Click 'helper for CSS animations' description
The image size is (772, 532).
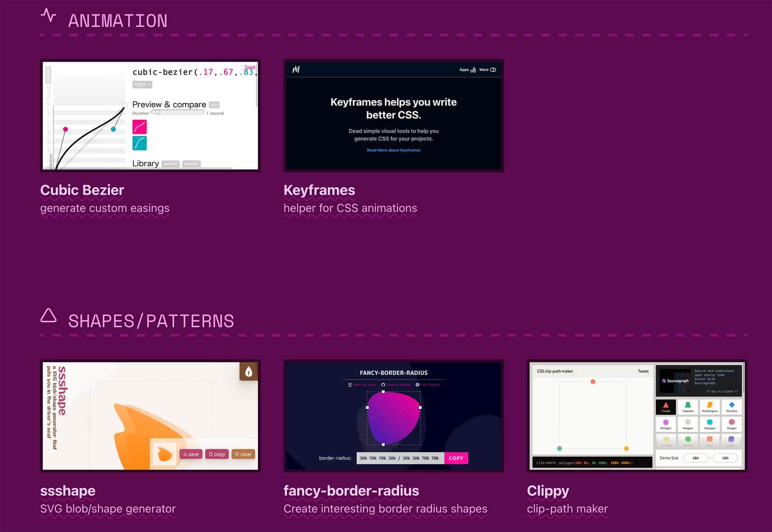click(350, 208)
